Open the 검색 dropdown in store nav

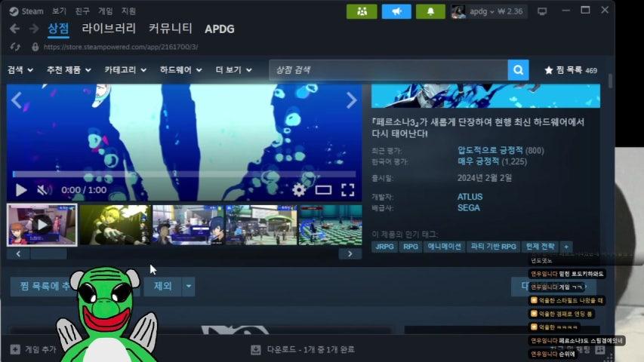[20, 70]
